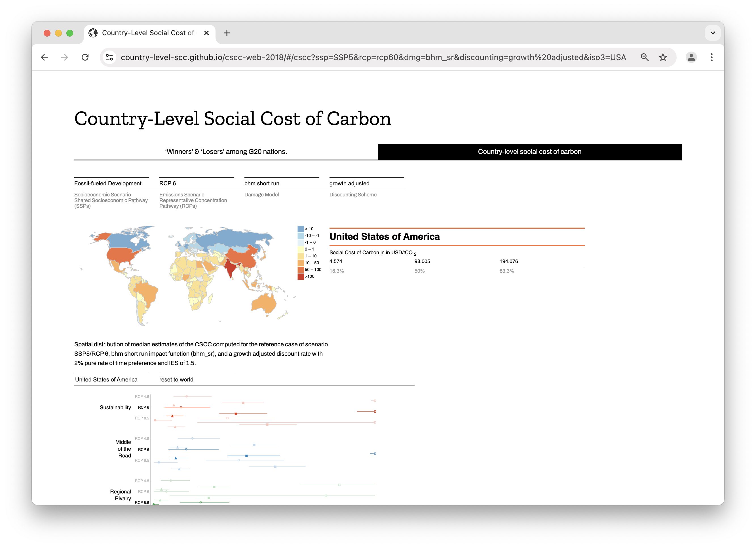The image size is (756, 547).
Task: Open the RCP 6 emissions scenario dropdown
Action: pyautogui.click(x=196, y=184)
